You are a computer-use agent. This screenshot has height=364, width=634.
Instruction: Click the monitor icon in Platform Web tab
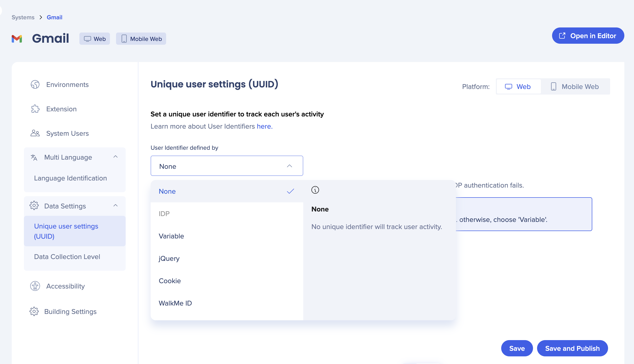tap(509, 87)
